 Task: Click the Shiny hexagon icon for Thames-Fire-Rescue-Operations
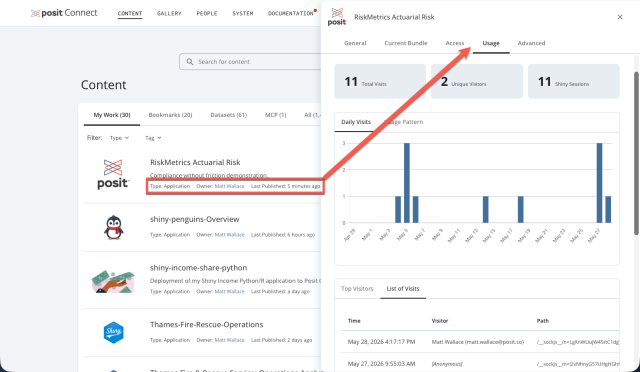[x=113, y=332]
